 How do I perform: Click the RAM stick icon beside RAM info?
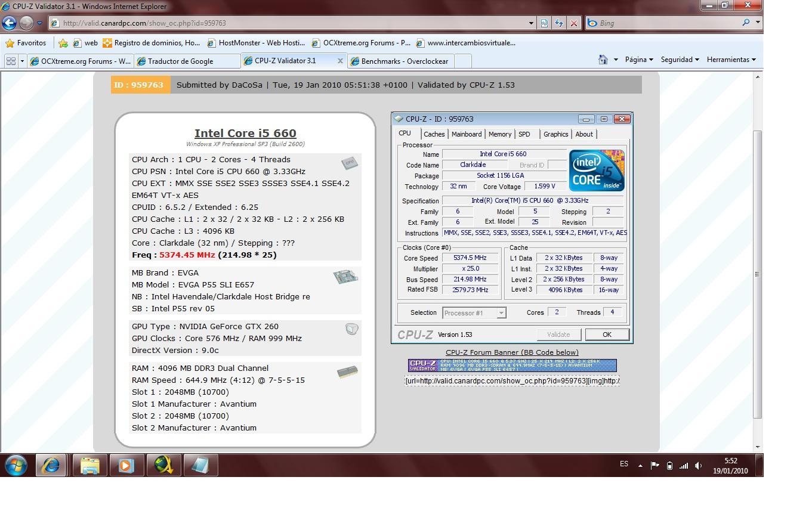click(347, 372)
